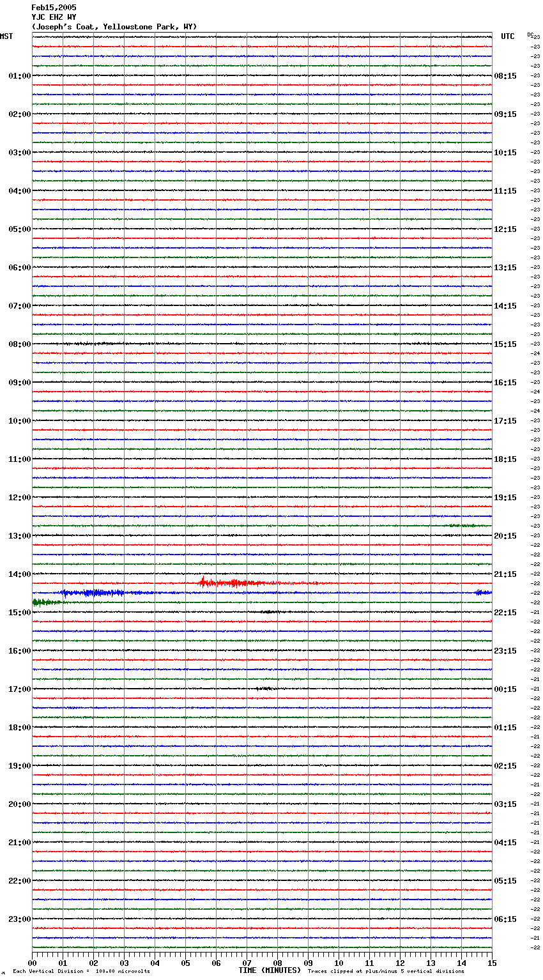Click the "MST" time zone label
This screenshot has height=980, width=543.
pos(6,36)
